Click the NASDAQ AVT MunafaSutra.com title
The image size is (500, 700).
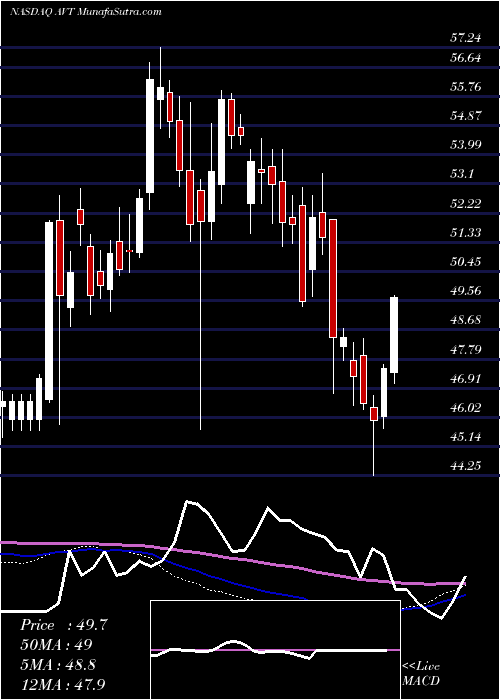pyautogui.click(x=85, y=12)
